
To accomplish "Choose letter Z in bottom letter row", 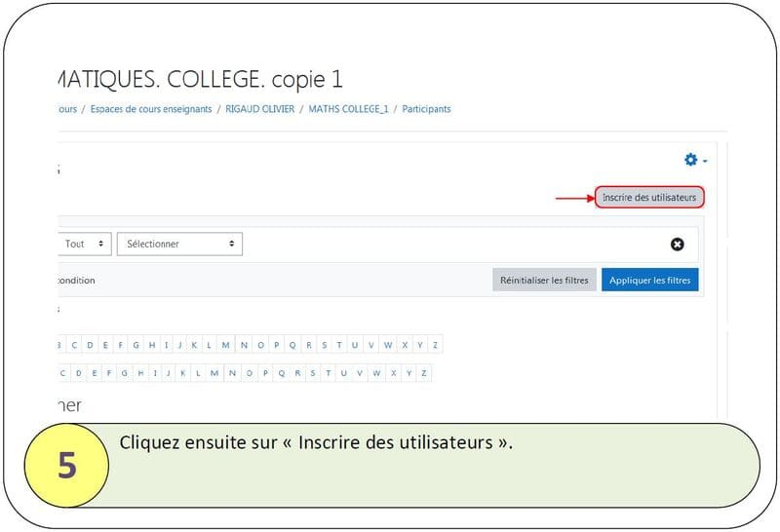I will coord(424,373).
